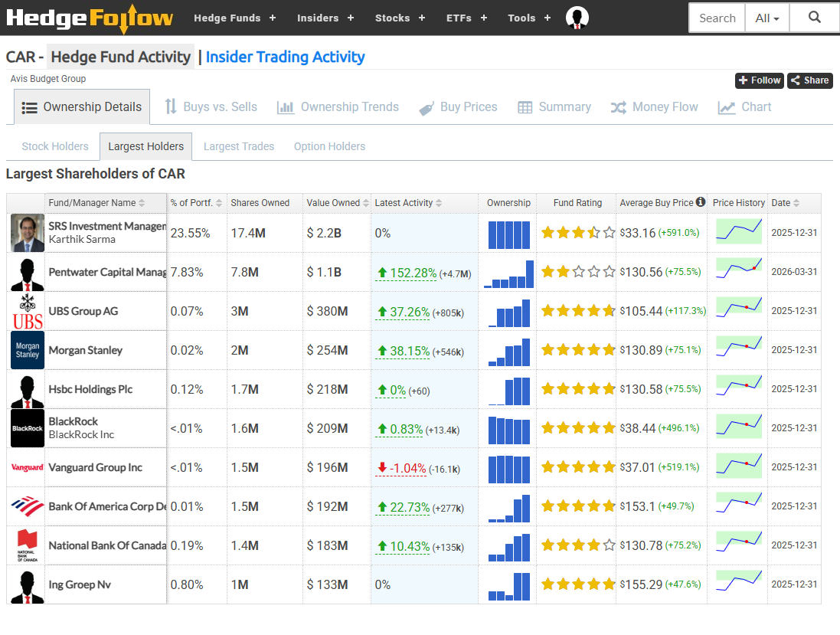This screenshot has width=840, height=635.
Task: Open SRS Investment Management manager photo
Action: (x=28, y=233)
